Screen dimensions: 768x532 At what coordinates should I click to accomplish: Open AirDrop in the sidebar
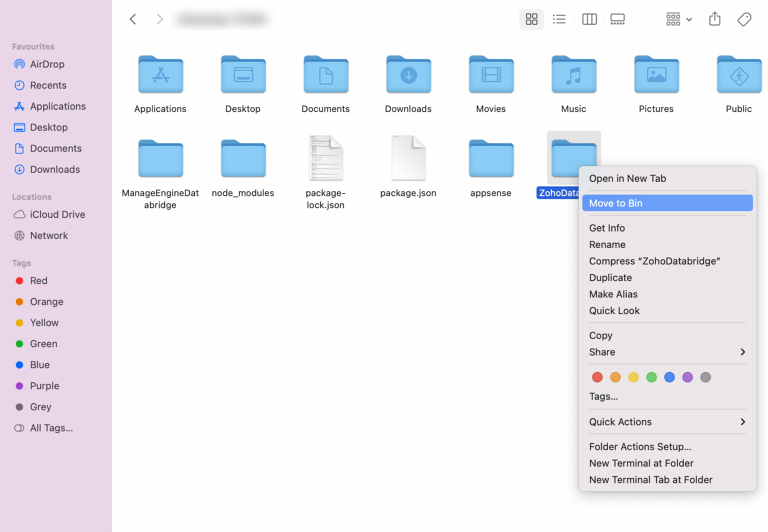[x=47, y=64]
